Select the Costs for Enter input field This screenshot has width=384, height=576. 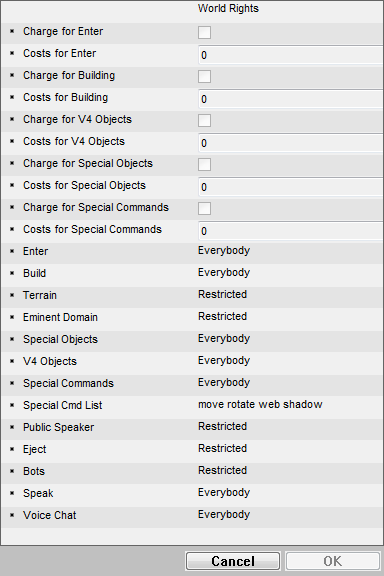pos(291,55)
